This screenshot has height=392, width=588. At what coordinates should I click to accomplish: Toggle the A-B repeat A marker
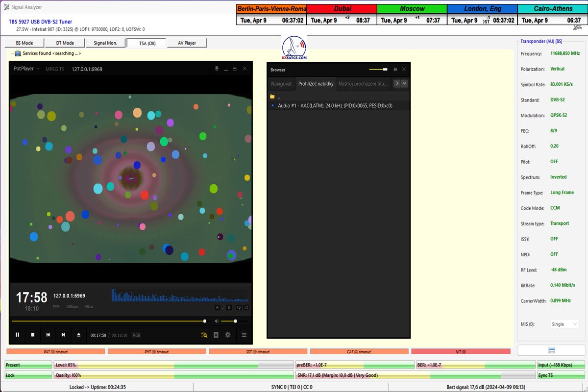click(217, 307)
